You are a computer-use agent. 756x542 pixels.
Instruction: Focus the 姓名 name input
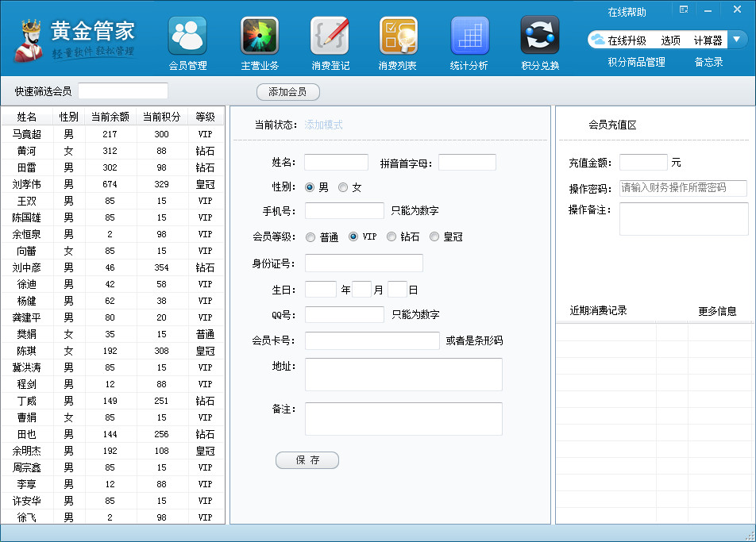(336, 163)
